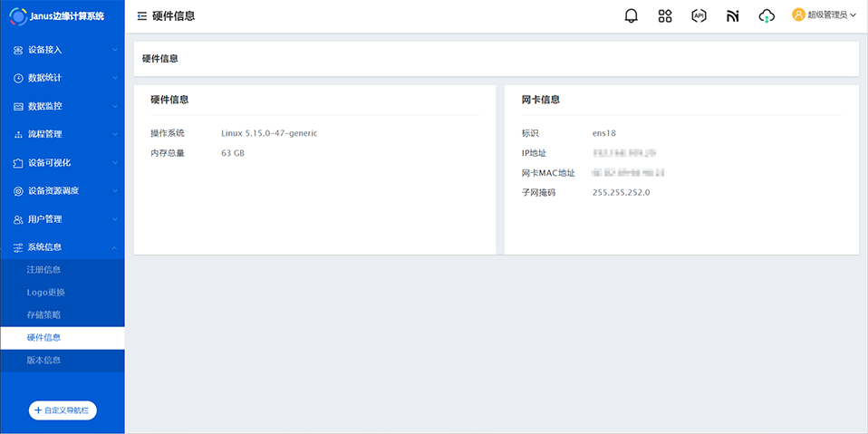Click the 自定义导航栏 button

63,410
